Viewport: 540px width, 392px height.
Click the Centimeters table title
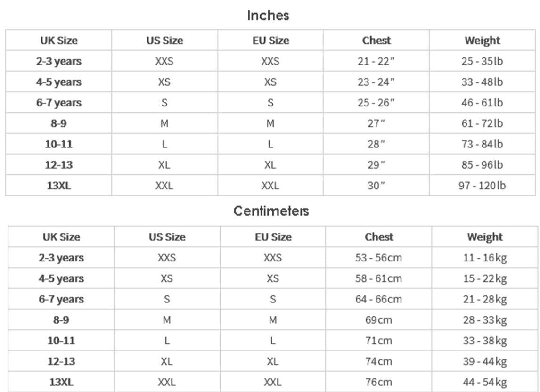[x=271, y=211]
